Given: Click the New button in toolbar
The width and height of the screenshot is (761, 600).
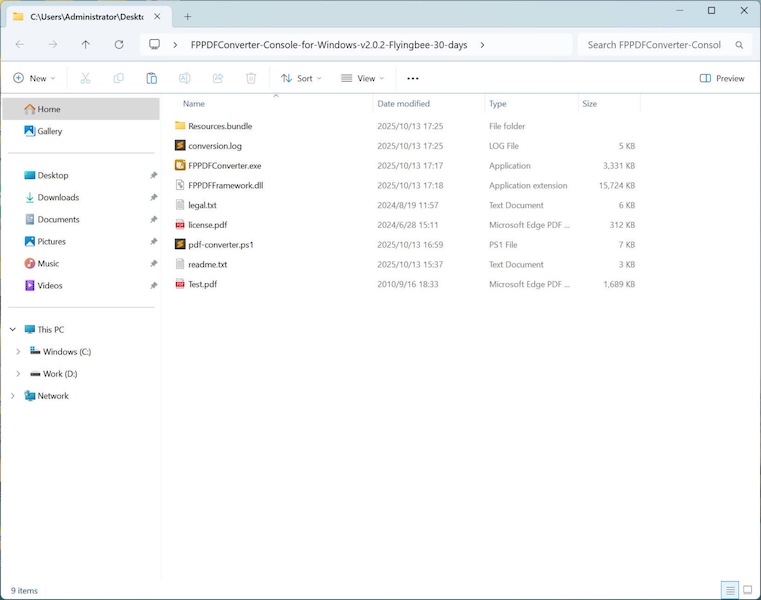Looking at the screenshot, I should click(x=33, y=78).
